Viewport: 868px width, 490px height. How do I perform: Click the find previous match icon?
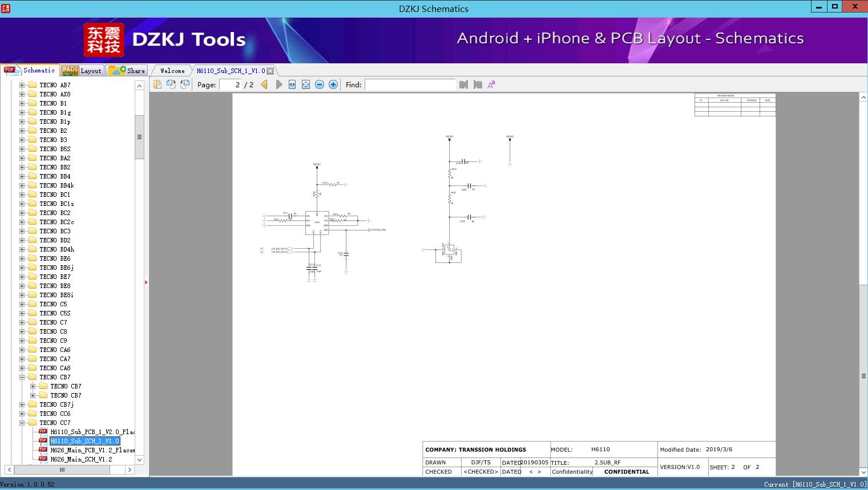tap(463, 84)
